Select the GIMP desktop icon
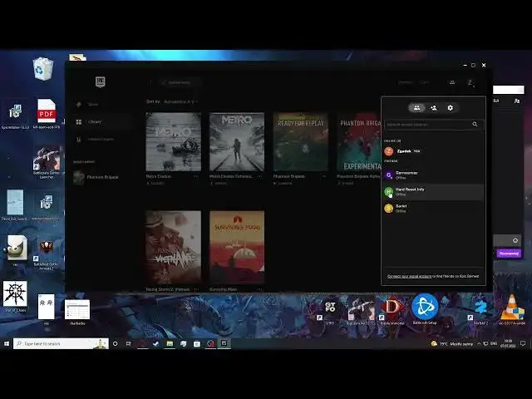 [x=15, y=250]
